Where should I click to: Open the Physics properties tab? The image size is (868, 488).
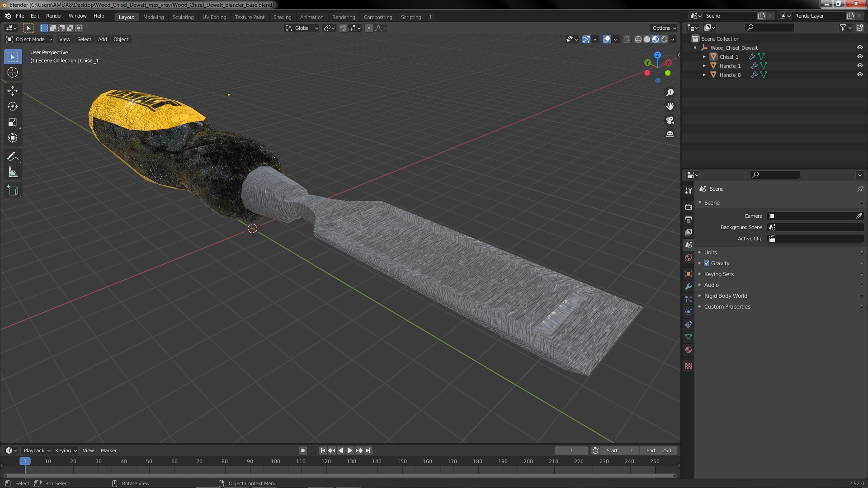689,312
